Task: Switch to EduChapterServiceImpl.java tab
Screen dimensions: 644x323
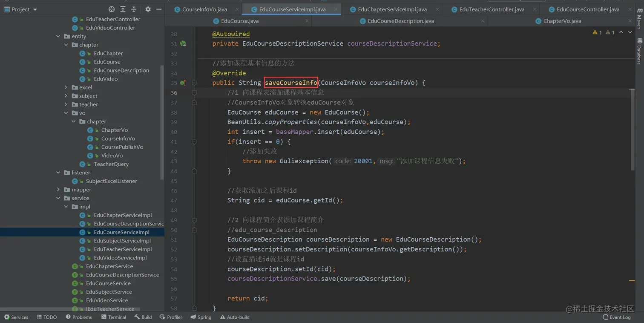Action: point(392,9)
